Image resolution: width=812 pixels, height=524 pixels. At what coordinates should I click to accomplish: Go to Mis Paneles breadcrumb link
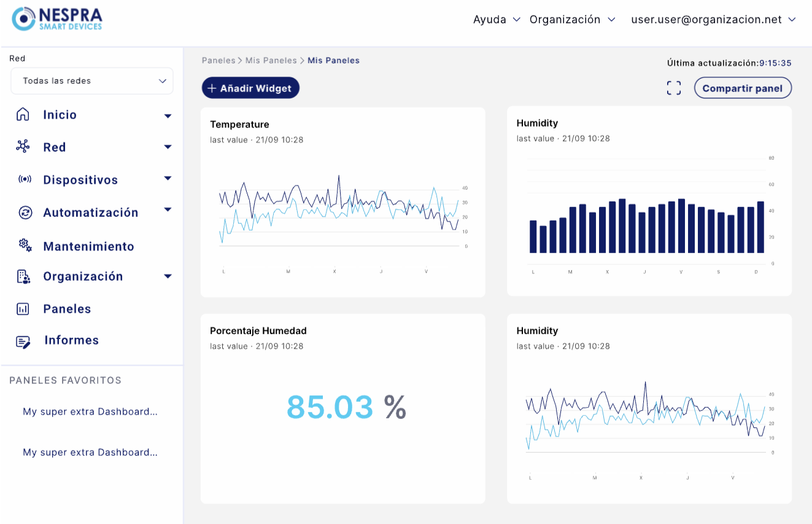click(x=270, y=60)
